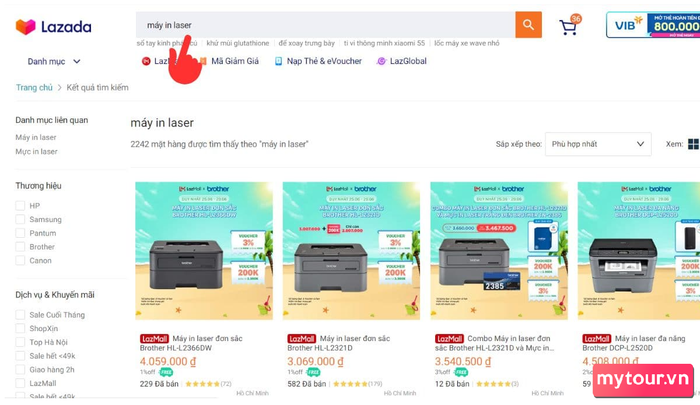Image resolution: width=700 pixels, height=405 pixels.
Task: Click inside the search text field
Action: click(325, 25)
